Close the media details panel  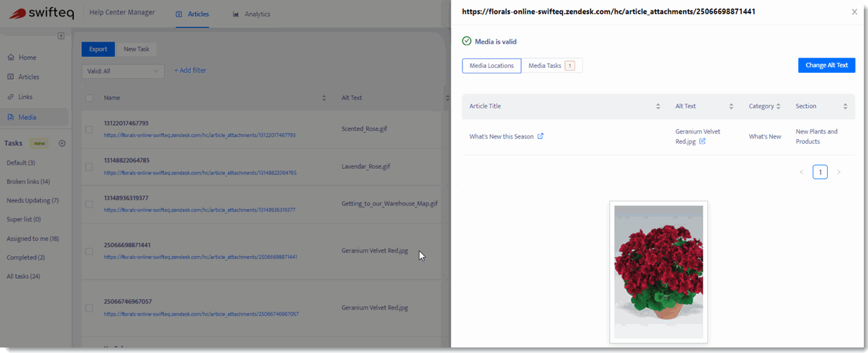[x=854, y=12]
